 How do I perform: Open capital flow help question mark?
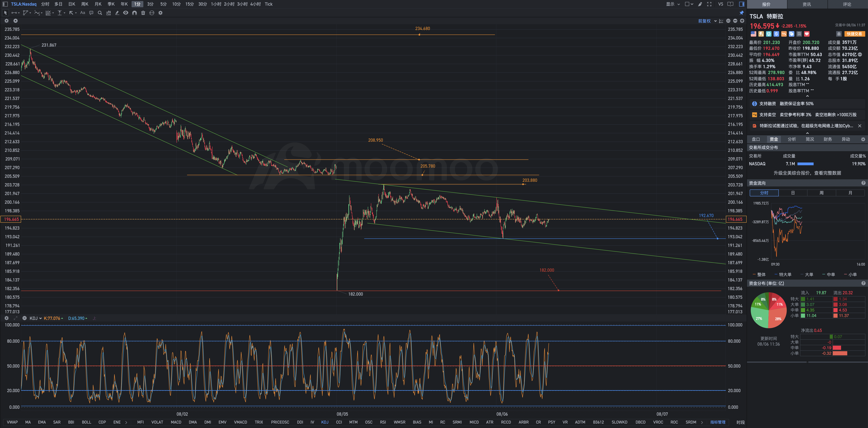coord(863,183)
